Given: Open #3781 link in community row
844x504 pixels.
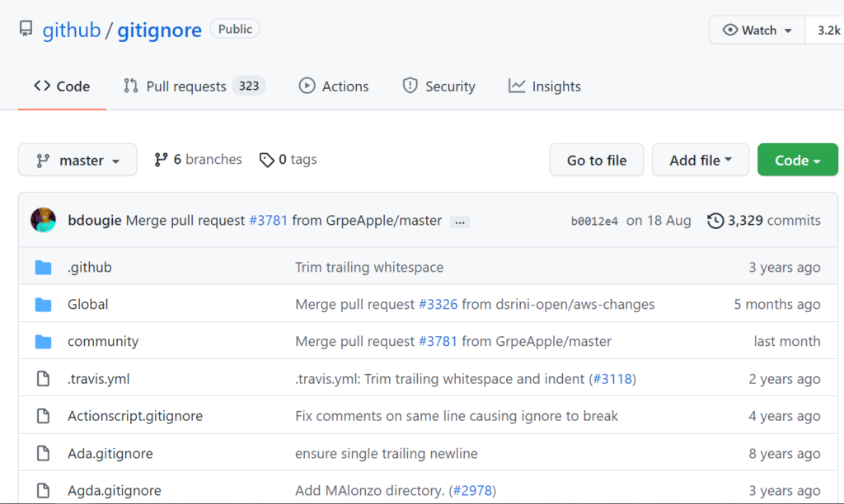Looking at the screenshot, I should pos(438,342).
